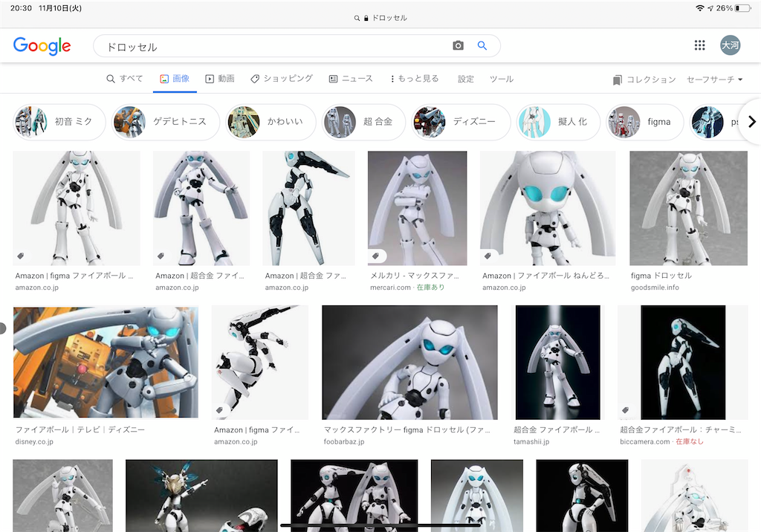
Task: Tap the lock icon in address bar
Action: click(366, 18)
